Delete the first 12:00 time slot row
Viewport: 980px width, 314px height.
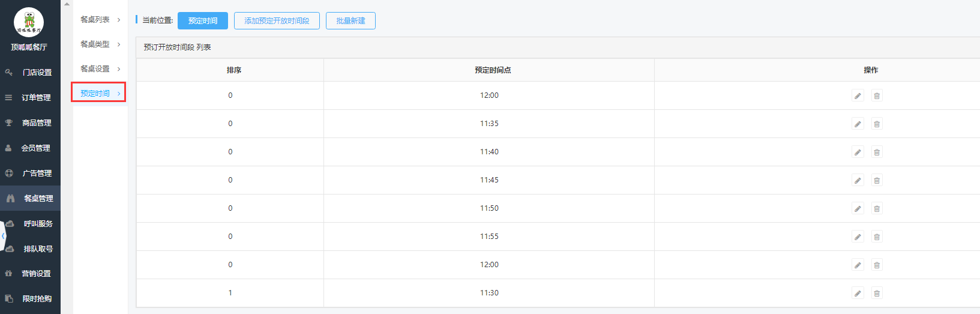tap(877, 96)
